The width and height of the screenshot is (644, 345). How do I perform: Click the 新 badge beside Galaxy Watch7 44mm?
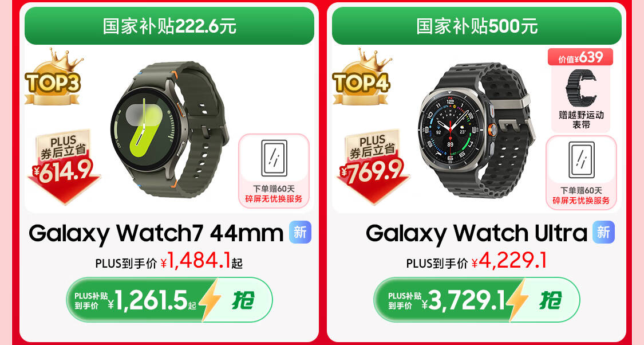pos(300,232)
